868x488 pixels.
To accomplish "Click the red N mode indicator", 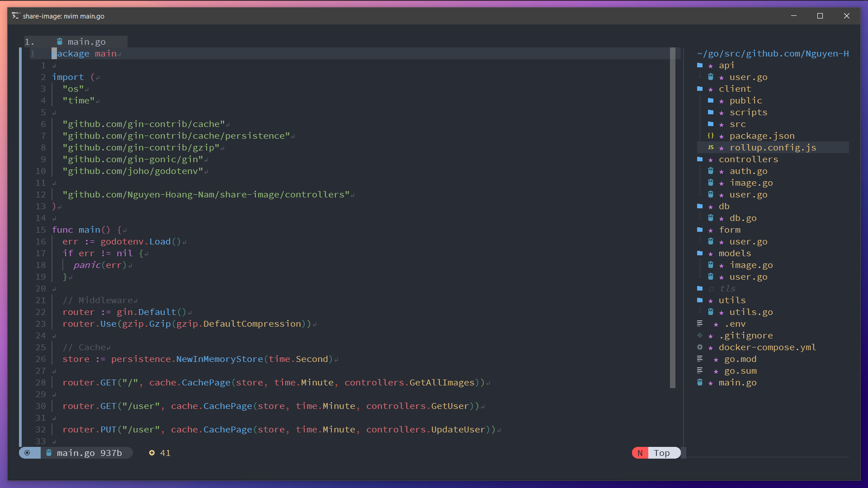I will (x=640, y=453).
